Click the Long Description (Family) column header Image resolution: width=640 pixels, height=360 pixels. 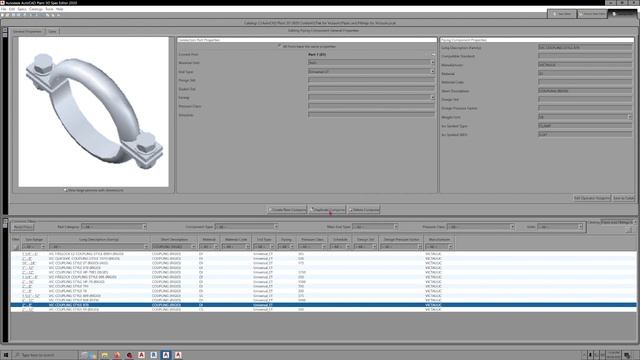[x=98, y=240]
